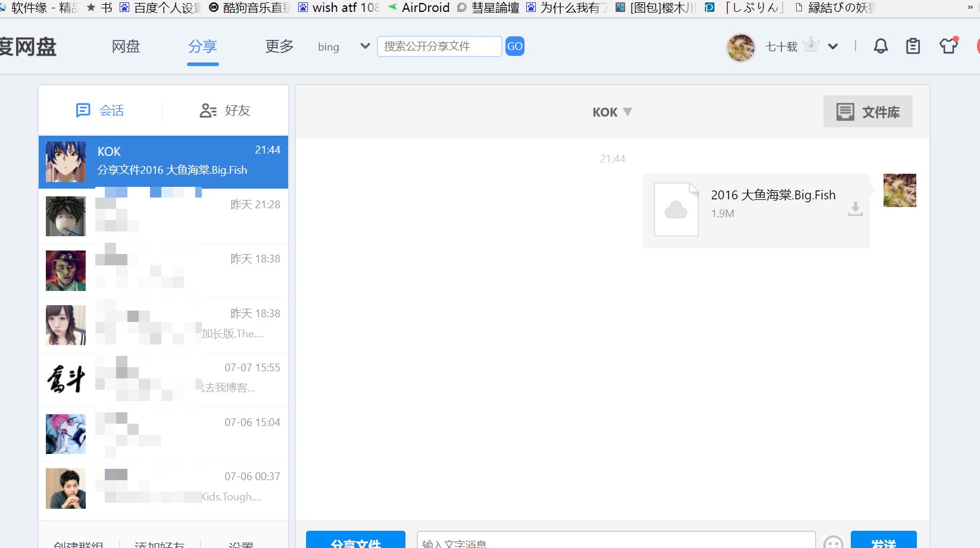Click the 好友 friends icon
Screen dimensions: 980x548
click(207, 110)
